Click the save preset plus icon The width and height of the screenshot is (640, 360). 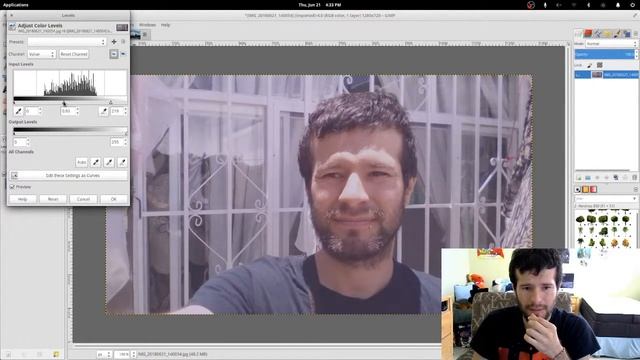114,42
